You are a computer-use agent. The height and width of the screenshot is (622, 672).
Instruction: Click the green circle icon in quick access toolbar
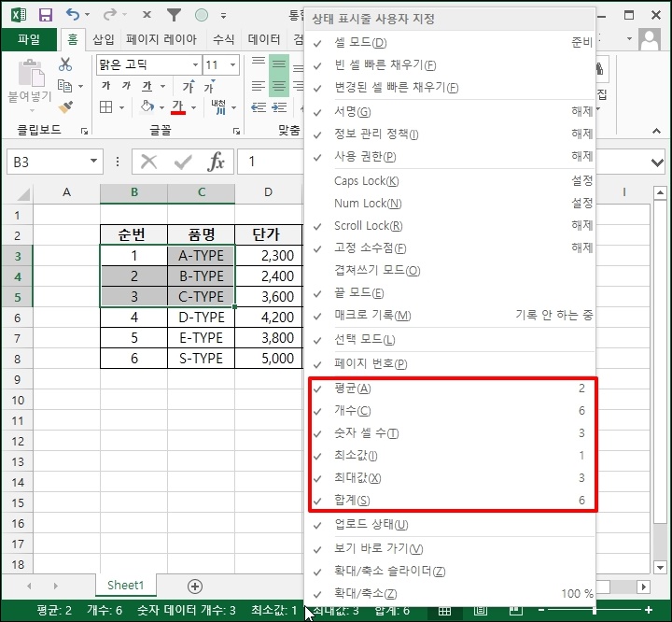tap(202, 16)
